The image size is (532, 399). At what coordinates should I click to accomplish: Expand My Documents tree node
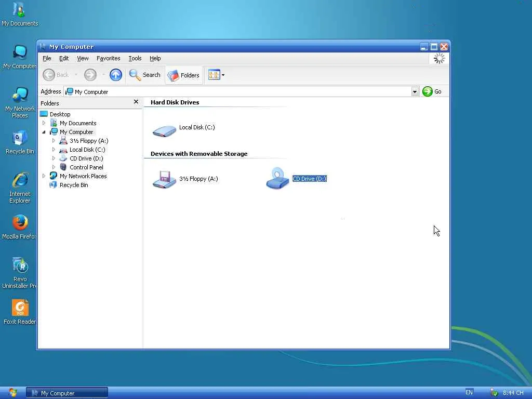coord(44,123)
